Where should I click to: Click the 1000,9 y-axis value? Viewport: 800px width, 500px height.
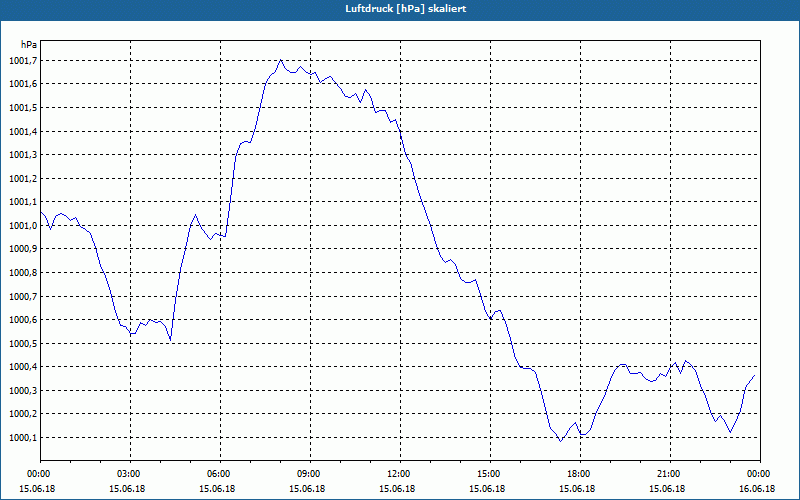click(x=23, y=249)
